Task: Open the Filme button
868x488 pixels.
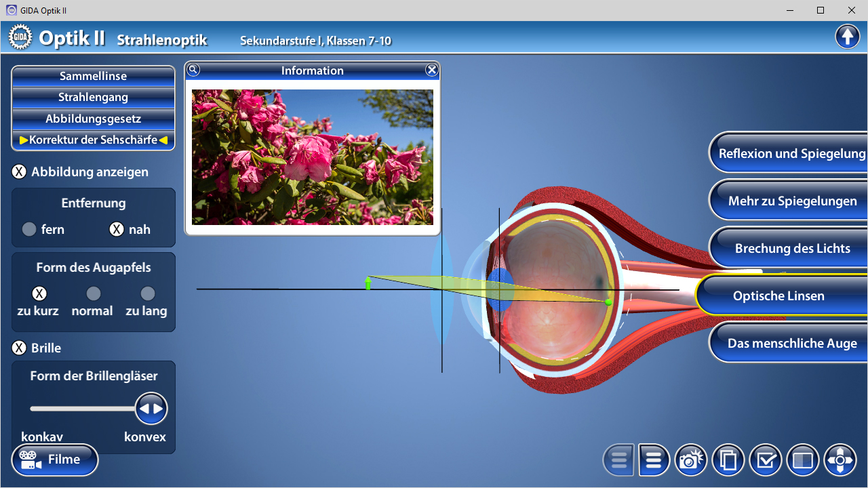Action: (x=55, y=460)
